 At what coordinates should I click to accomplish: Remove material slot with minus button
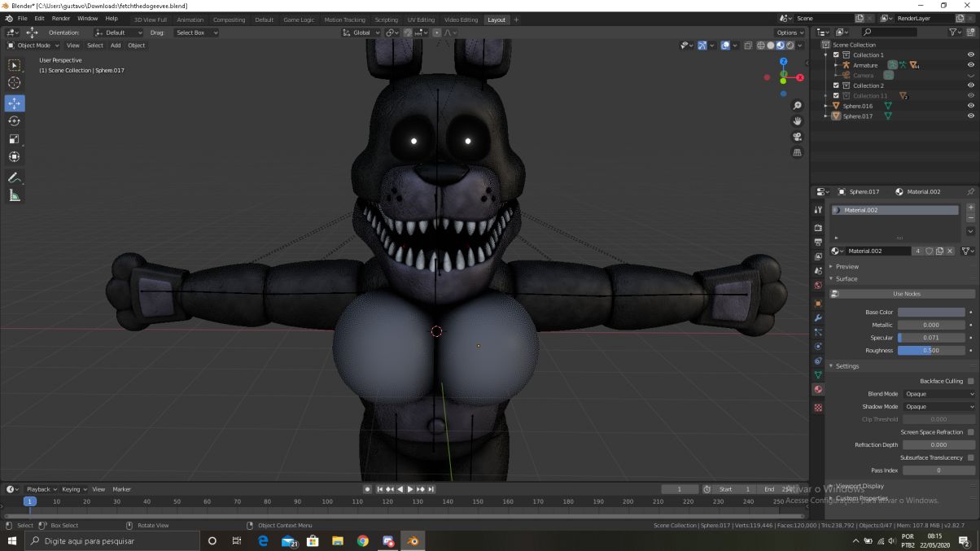970,218
